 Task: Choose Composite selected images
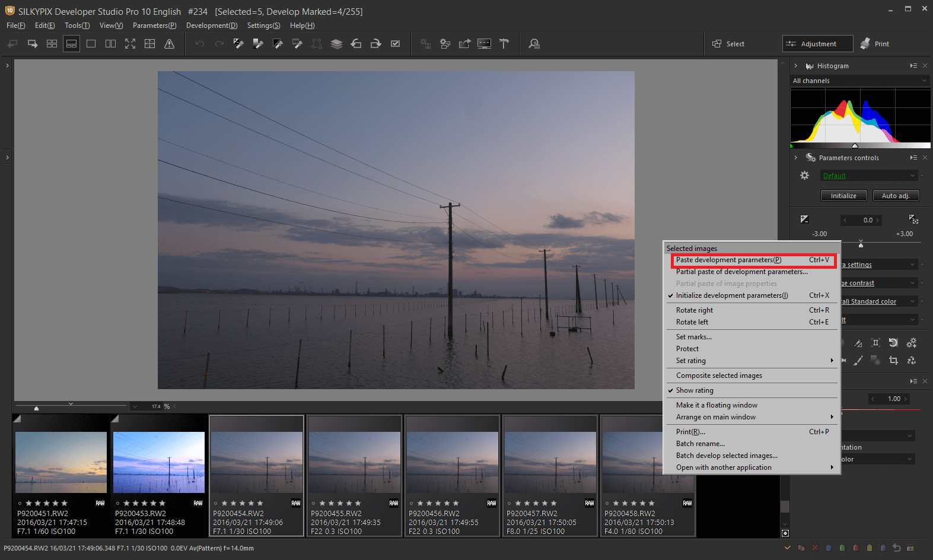click(x=752, y=376)
